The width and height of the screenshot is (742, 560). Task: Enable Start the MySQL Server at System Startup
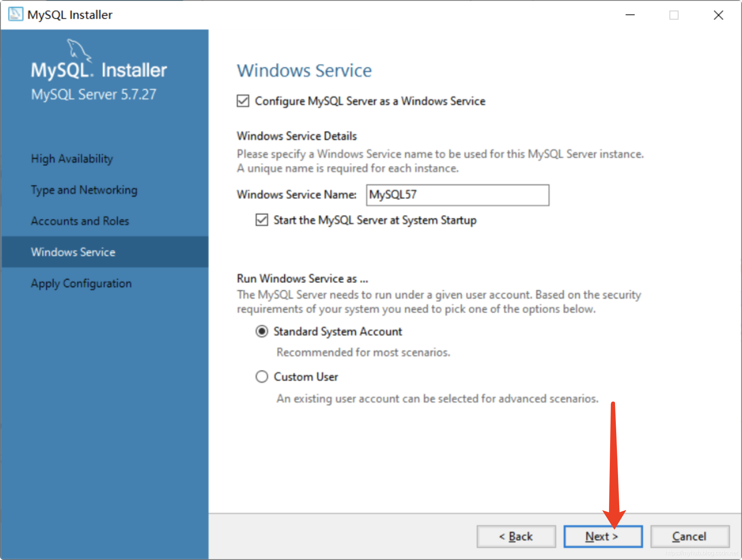pos(260,220)
